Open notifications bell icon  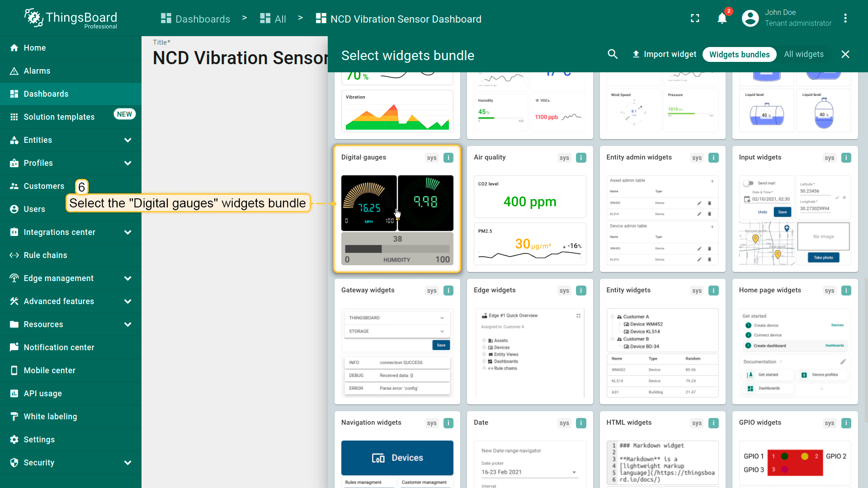pos(722,19)
